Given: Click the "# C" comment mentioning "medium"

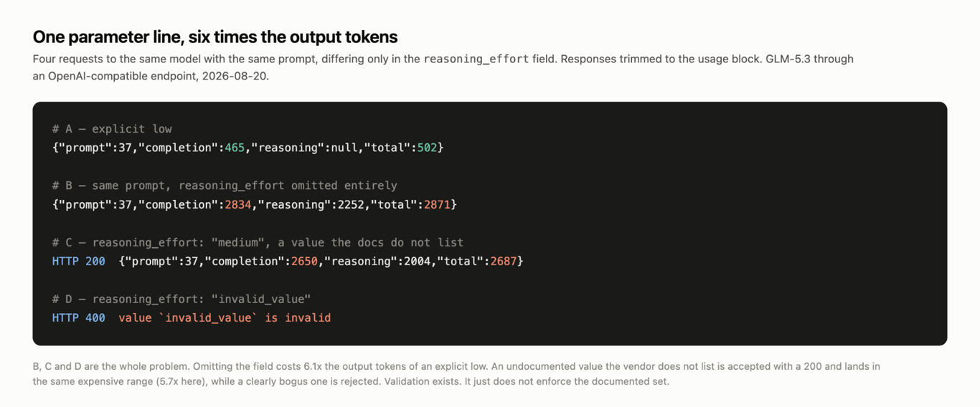Looking at the screenshot, I should click(x=258, y=242).
